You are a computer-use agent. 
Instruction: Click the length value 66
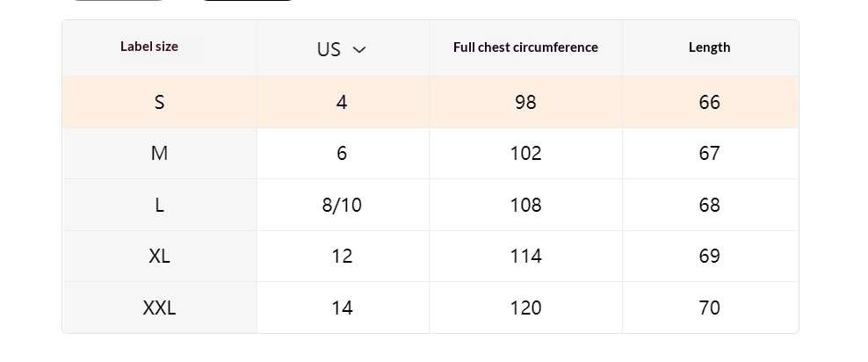point(709,102)
